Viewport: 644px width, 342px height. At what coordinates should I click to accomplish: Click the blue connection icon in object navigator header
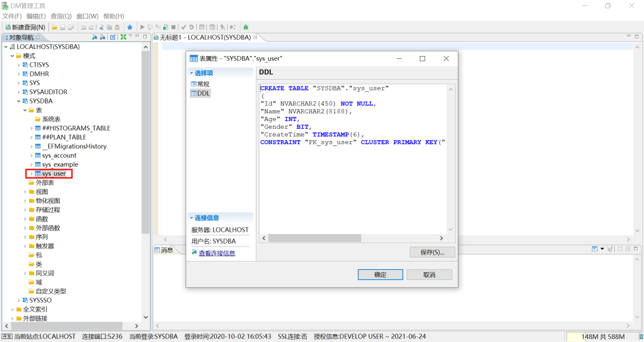[94, 37]
